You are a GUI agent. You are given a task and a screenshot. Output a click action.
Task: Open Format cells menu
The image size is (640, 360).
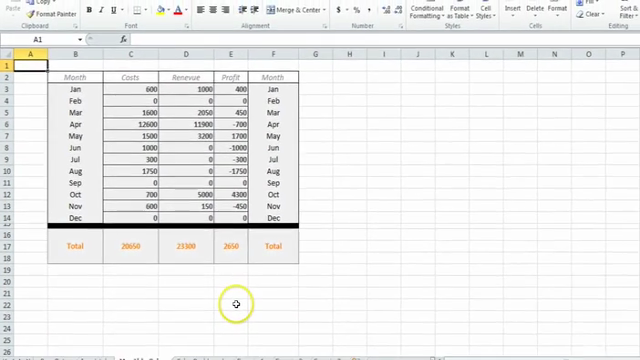(x=557, y=10)
